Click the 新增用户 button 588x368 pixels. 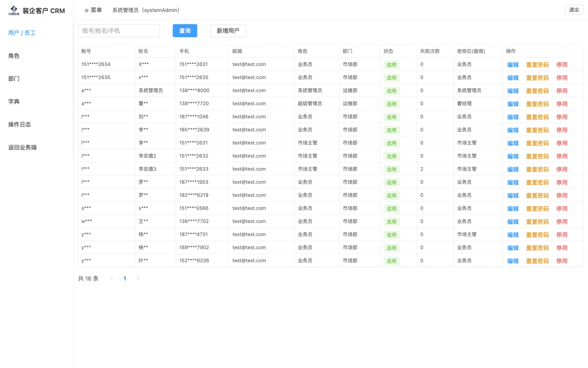228,31
